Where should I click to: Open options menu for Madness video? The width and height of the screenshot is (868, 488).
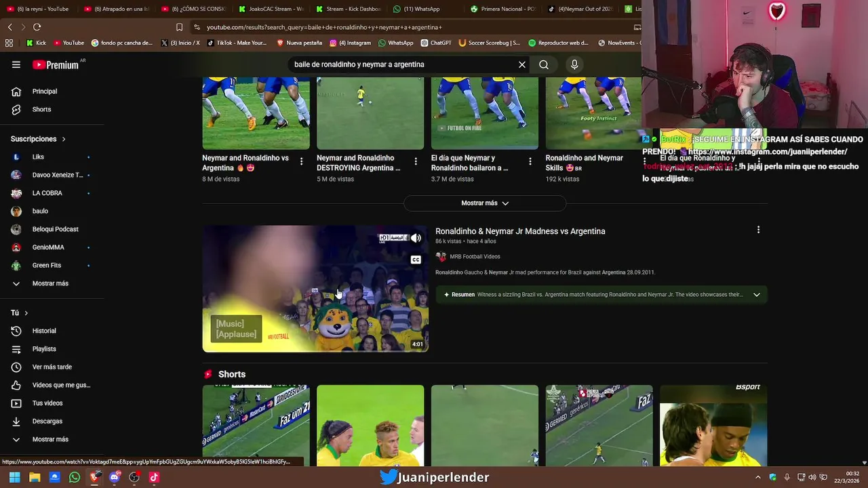[758, 230]
